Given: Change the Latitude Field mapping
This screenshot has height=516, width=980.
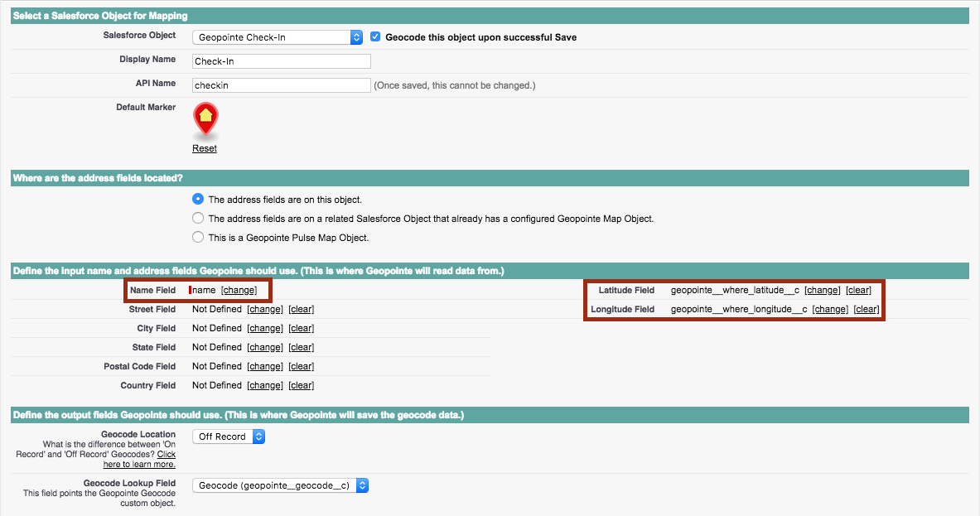Looking at the screenshot, I should pyautogui.click(x=823, y=291).
